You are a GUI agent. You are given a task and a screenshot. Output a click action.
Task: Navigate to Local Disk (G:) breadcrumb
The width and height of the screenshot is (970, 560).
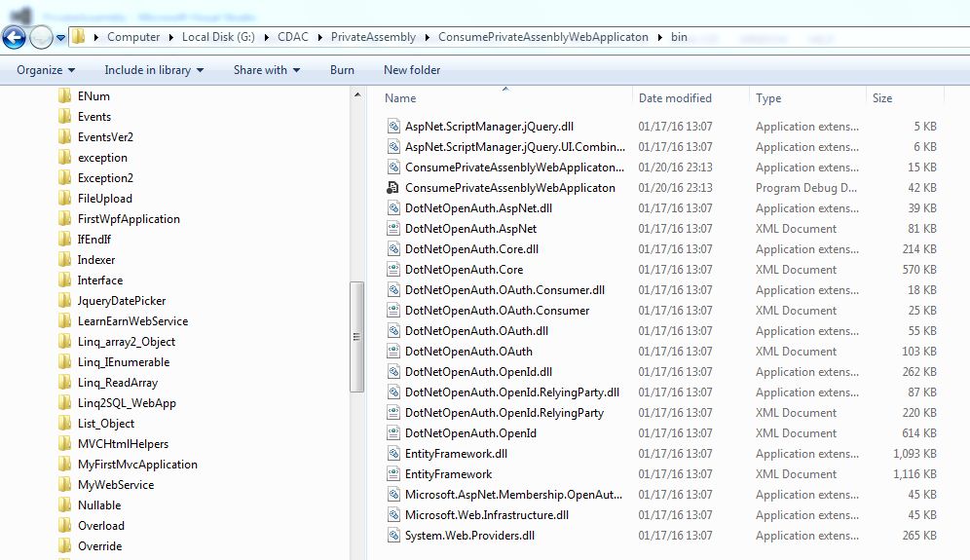218,37
